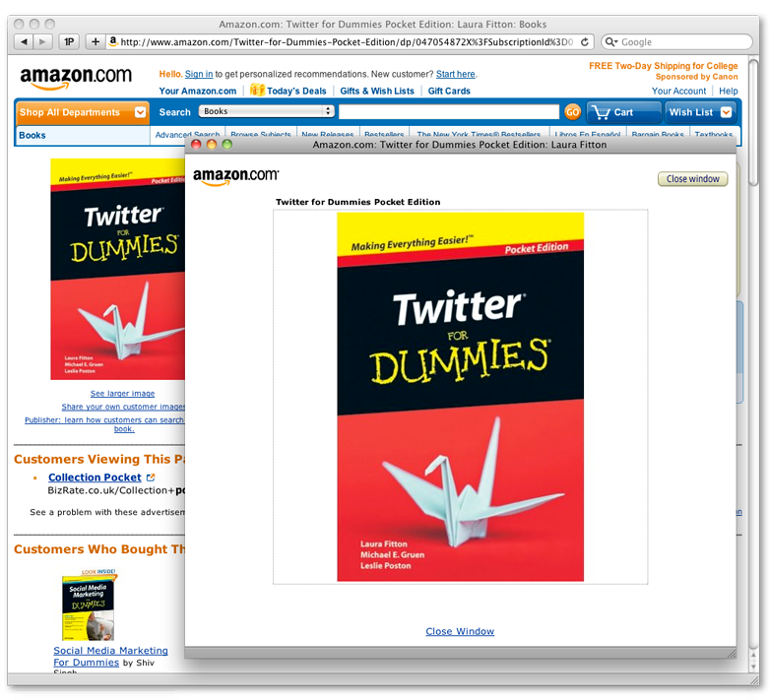Screen dimensions: 769x700
Task: Expand the Wish List dropdown arrow
Action: (x=726, y=112)
